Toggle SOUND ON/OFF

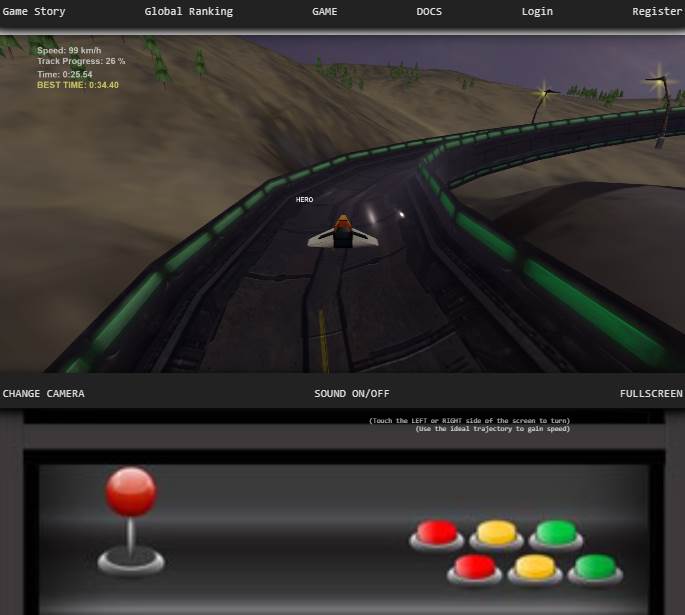coord(352,394)
